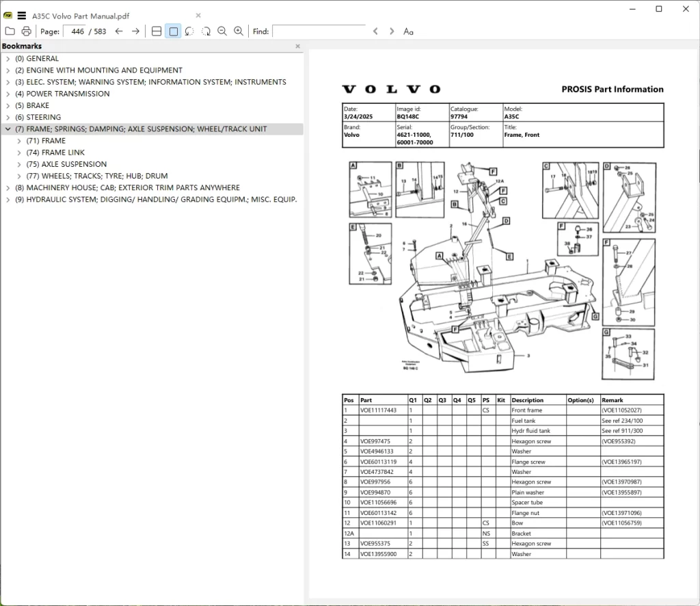This screenshot has width=700, height=606.
Task: Close the A35C Volvo Part Manual tab
Action: click(198, 16)
